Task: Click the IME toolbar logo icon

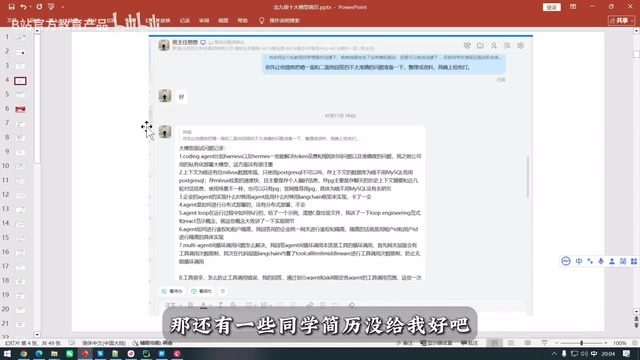Action: point(566,261)
